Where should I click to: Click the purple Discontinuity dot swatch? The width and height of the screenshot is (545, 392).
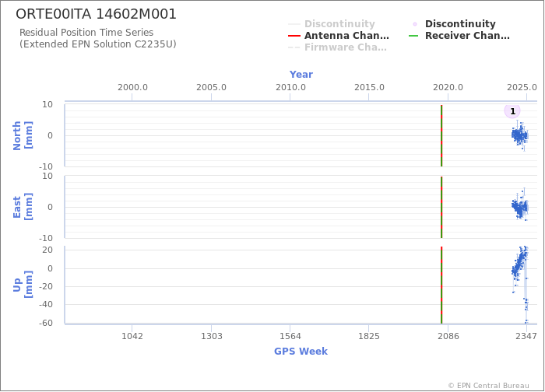415,24
